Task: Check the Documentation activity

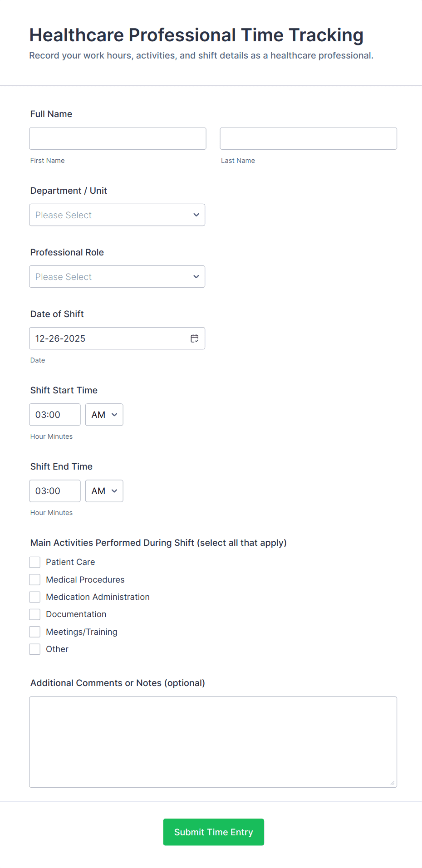Action: [34, 614]
